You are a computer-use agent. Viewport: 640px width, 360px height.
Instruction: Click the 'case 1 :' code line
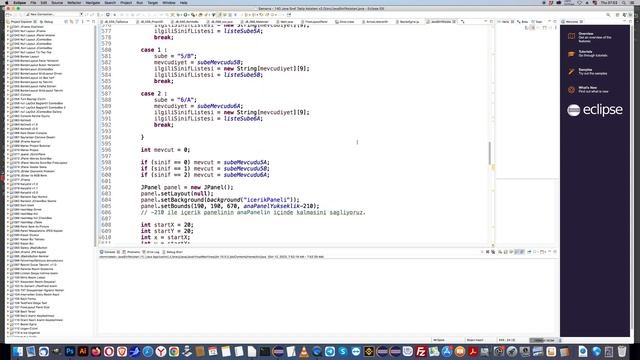tap(153, 50)
